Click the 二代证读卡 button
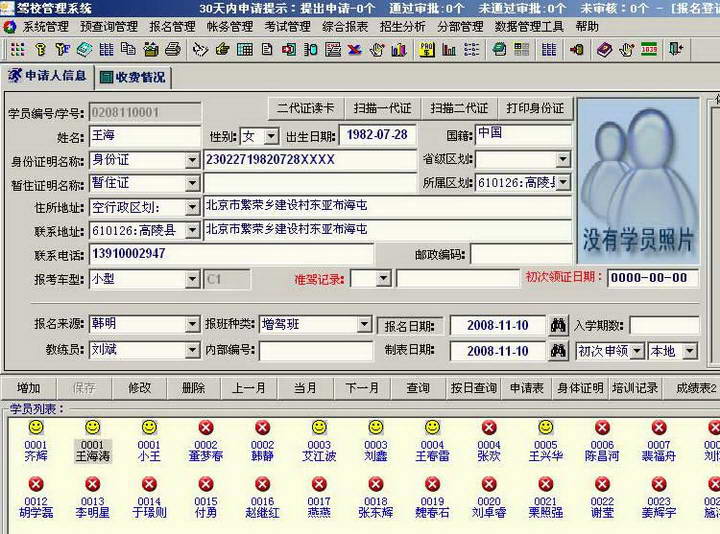 pyautogui.click(x=306, y=108)
